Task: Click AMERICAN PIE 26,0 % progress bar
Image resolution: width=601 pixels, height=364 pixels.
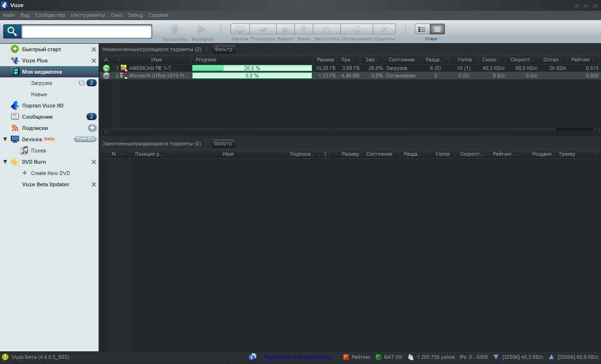Action: pos(252,68)
